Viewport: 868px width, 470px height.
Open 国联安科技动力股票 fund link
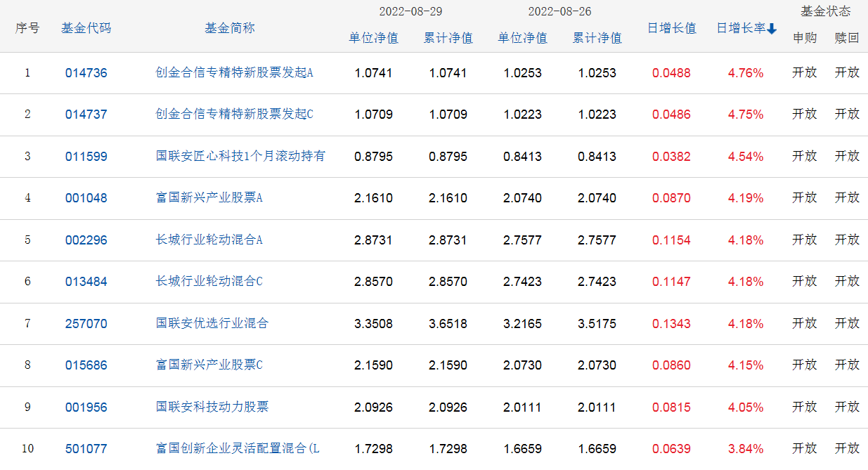pyautogui.click(x=212, y=407)
